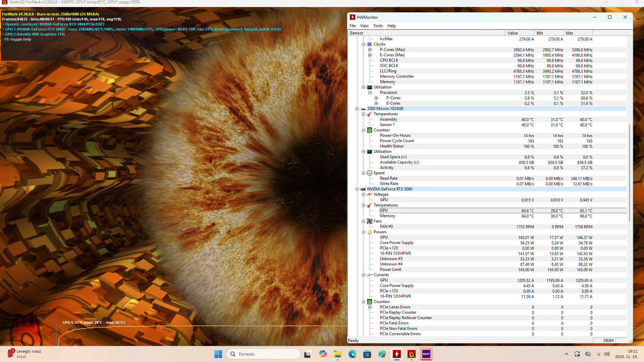
Task: Click the HWMonitor vertical scrollbar thumb
Action: click(630, 173)
